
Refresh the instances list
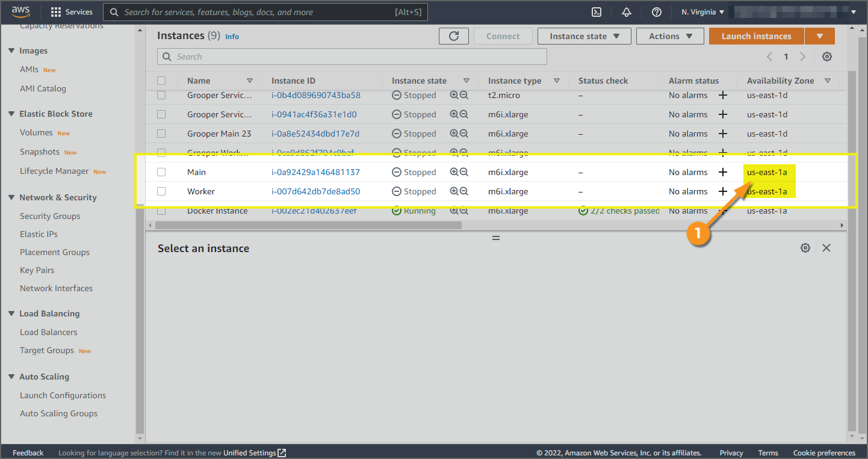454,36
